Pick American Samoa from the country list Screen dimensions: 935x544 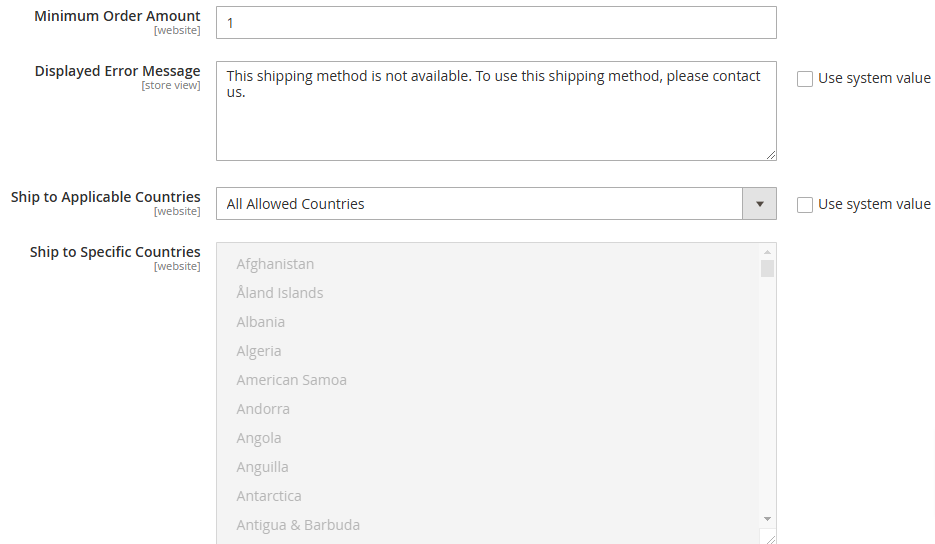coord(292,380)
